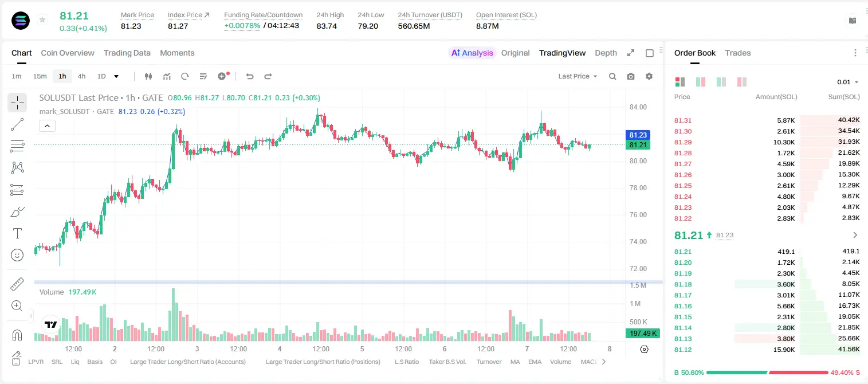
Task: Open the emoji sticker tool
Action: point(17,255)
